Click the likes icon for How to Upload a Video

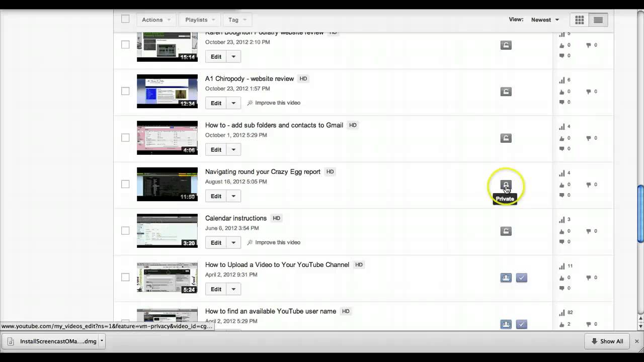[562, 278]
